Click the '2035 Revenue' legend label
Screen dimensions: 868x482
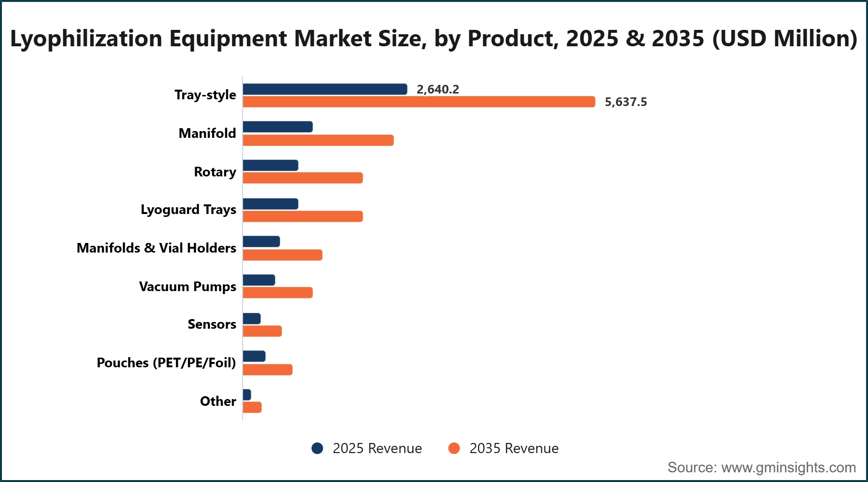[514, 448]
